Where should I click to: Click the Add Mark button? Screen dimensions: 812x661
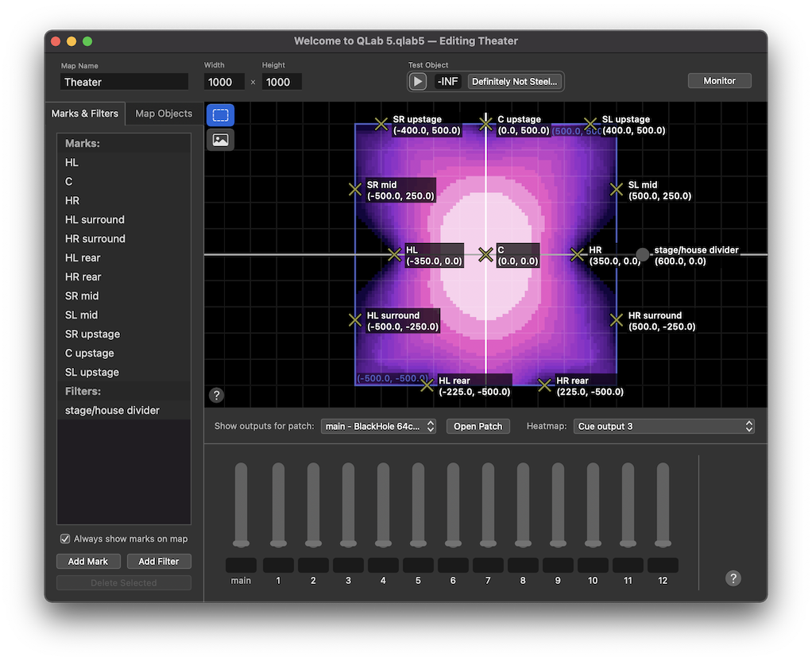(x=88, y=561)
